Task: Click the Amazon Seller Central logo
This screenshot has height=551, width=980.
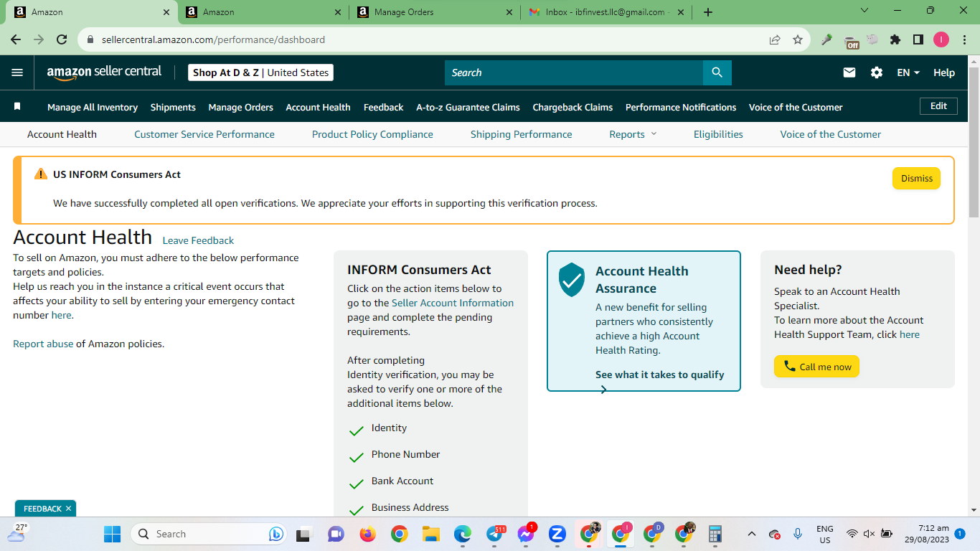Action: pos(104,72)
